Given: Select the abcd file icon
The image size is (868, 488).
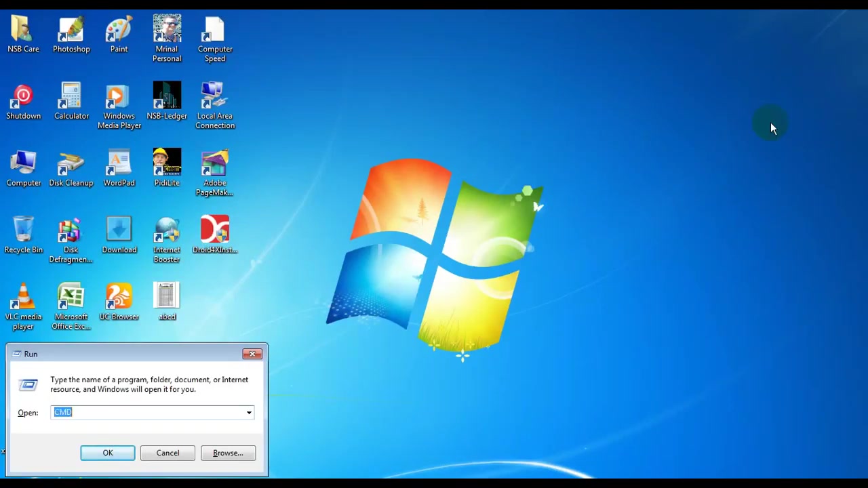Looking at the screenshot, I should click(167, 302).
